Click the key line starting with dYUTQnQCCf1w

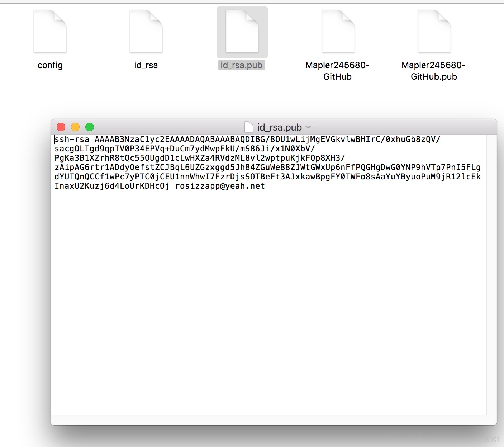coord(267,177)
